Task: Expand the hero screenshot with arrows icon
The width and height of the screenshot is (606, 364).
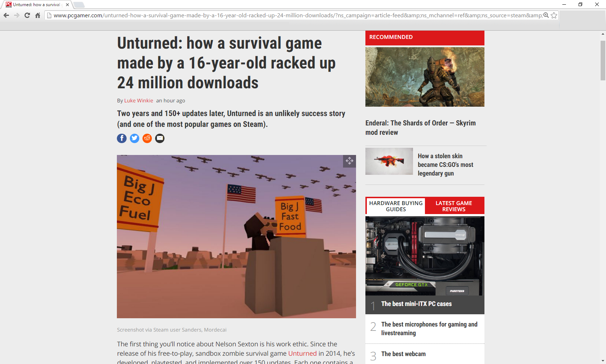Action: [x=350, y=161]
